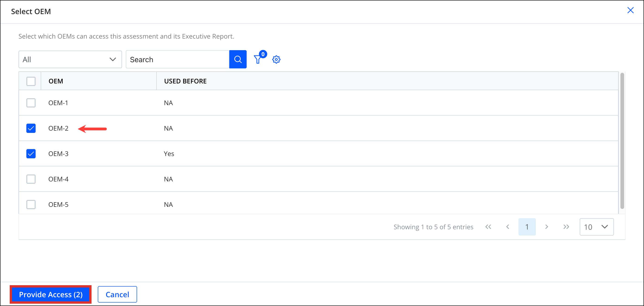Go to last page of entries
Image resolution: width=644 pixels, height=306 pixels.
(x=566, y=227)
